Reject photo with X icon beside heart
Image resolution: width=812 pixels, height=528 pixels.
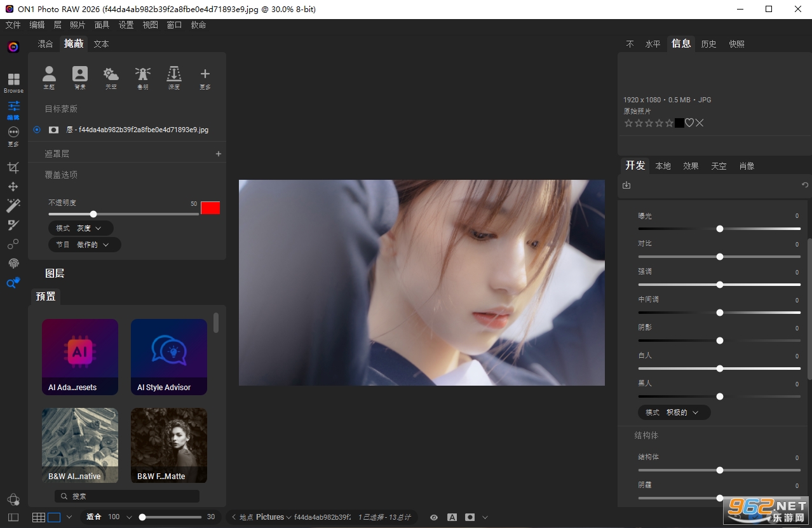click(x=700, y=123)
